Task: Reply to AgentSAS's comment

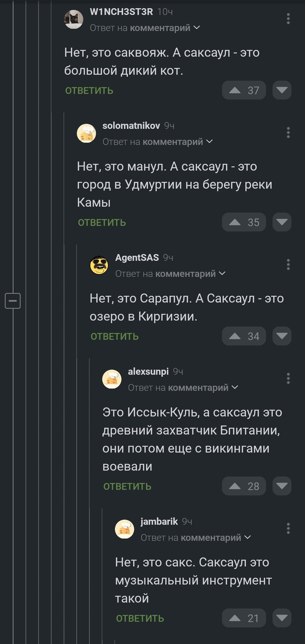Action: (115, 336)
